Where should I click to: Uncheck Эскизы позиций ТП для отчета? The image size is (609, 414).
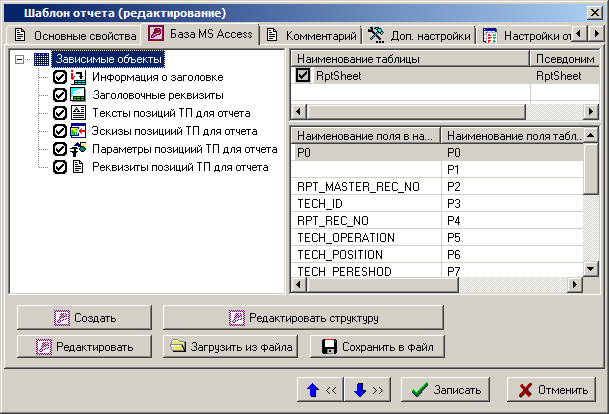tap(60, 131)
